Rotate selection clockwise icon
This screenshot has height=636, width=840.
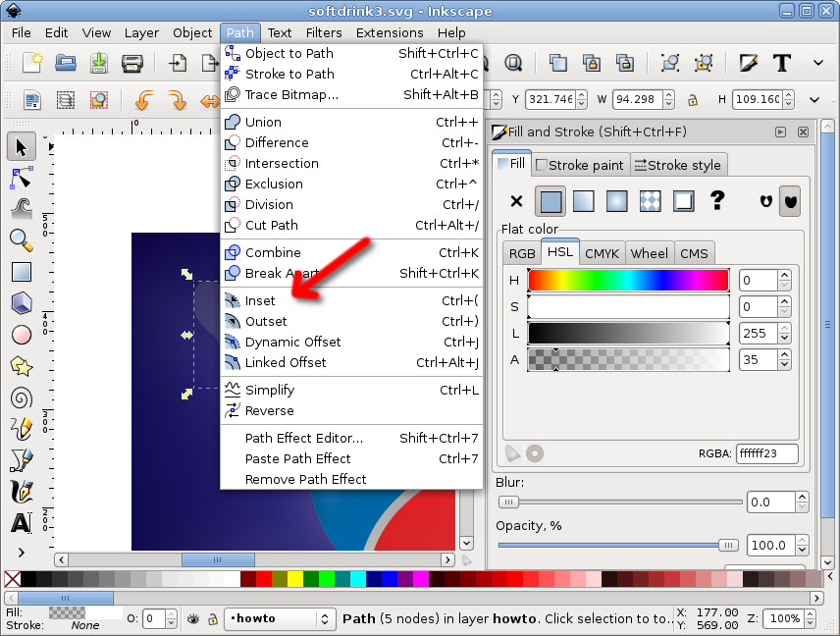click(x=177, y=100)
